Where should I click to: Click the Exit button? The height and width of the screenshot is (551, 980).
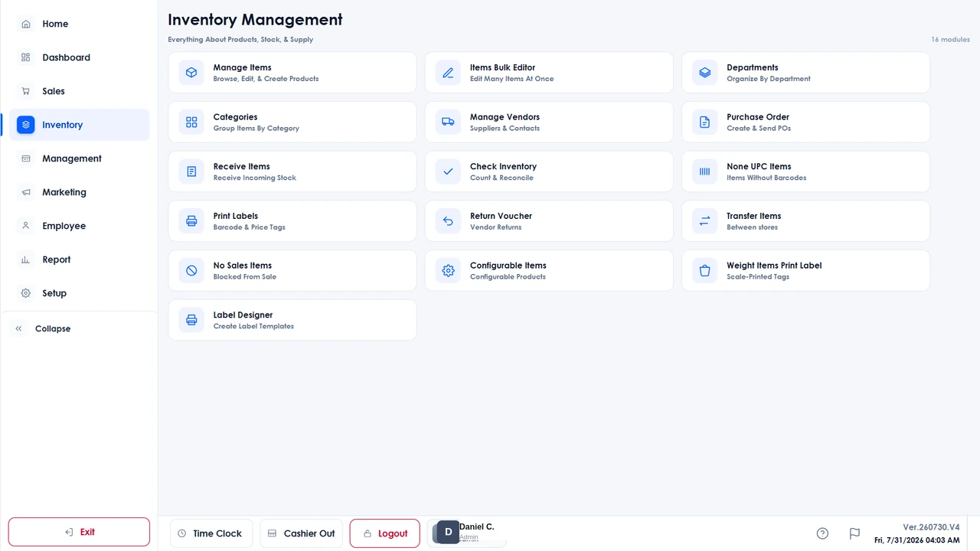79,532
